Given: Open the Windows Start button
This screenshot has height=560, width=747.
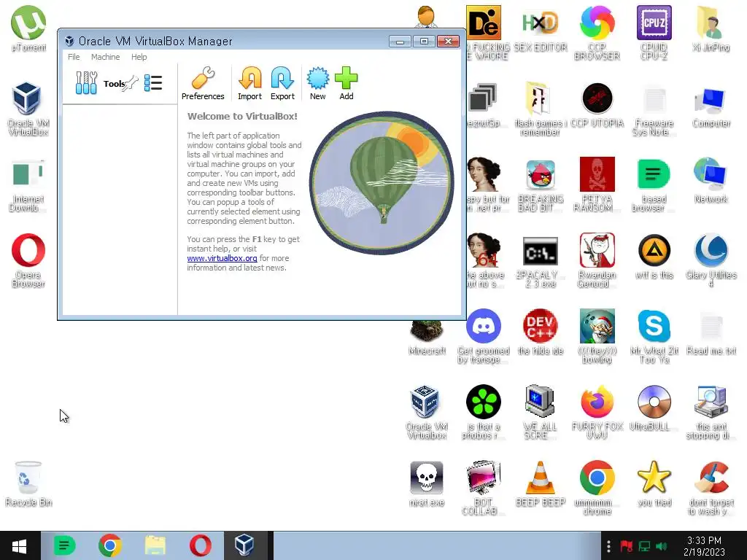Looking at the screenshot, I should (19, 545).
